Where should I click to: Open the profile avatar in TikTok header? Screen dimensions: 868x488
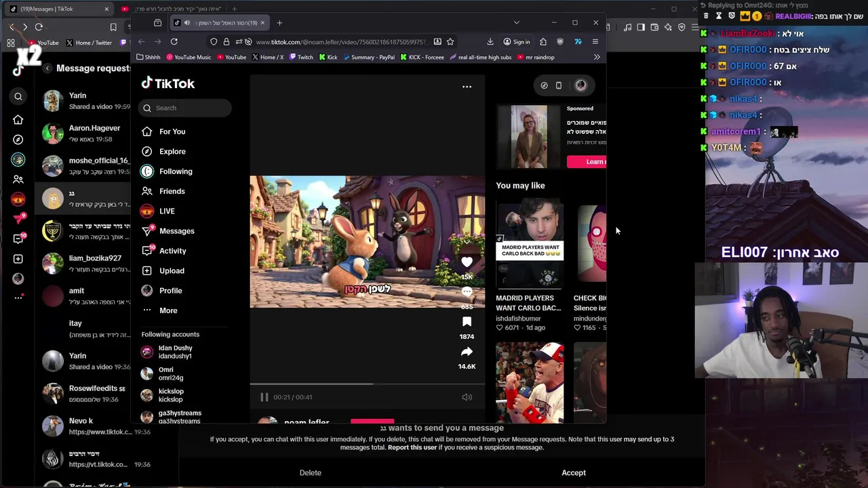point(580,85)
